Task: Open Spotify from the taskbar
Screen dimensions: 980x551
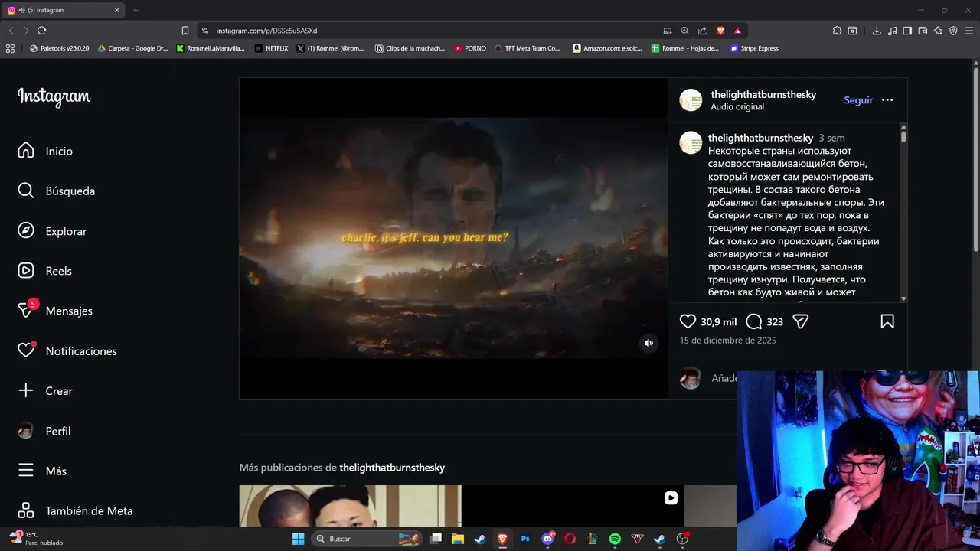Action: (x=615, y=539)
